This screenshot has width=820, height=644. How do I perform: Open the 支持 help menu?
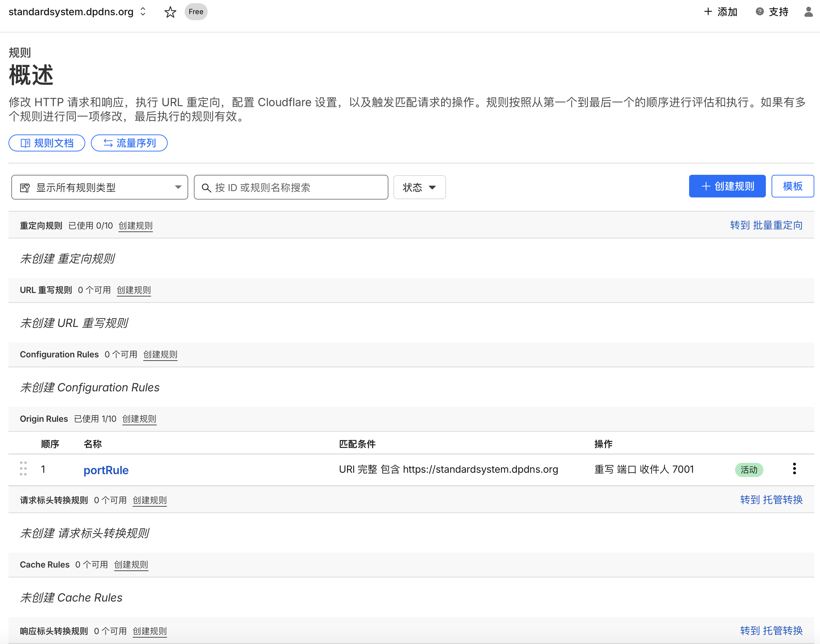(772, 12)
